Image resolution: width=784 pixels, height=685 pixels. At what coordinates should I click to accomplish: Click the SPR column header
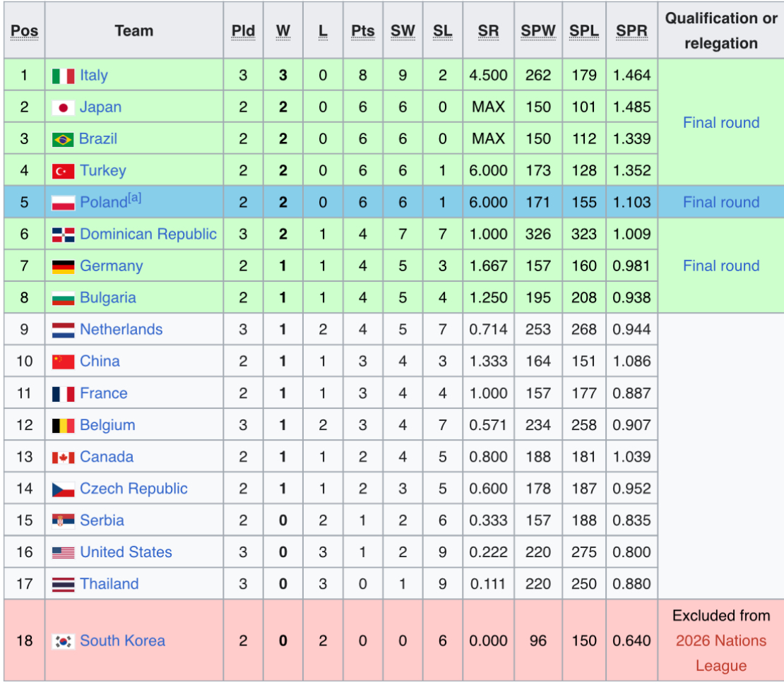click(x=631, y=32)
